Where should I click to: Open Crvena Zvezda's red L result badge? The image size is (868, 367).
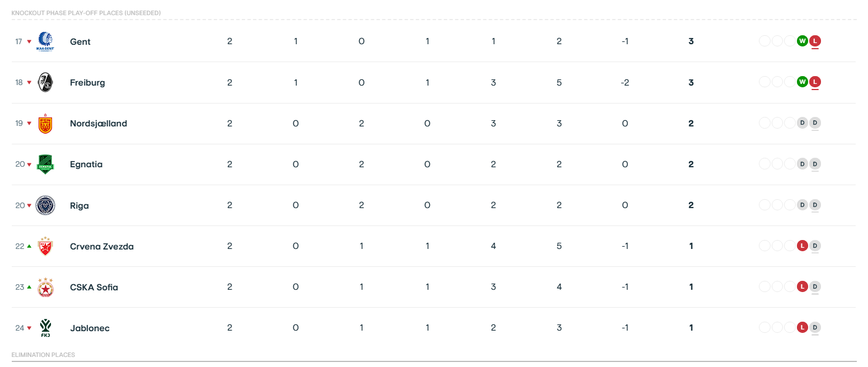pyautogui.click(x=803, y=246)
